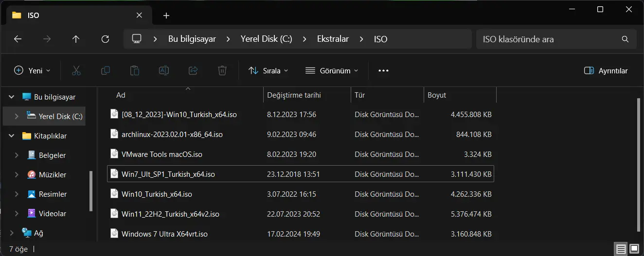The height and width of the screenshot is (256, 644).
Task: Click the Paste clipboard icon
Action: click(x=135, y=70)
